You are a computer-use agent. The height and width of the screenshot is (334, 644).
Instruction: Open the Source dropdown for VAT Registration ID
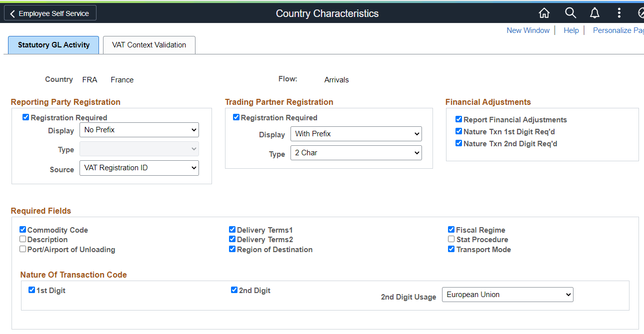139,168
